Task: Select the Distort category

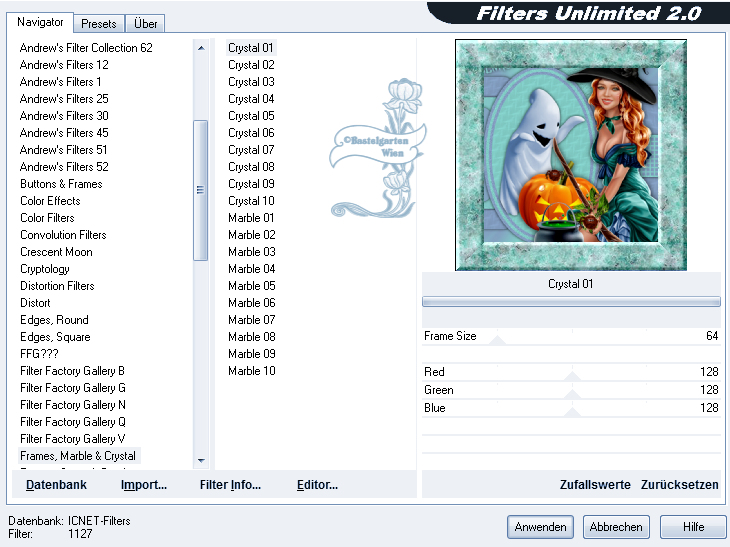Action: point(35,303)
